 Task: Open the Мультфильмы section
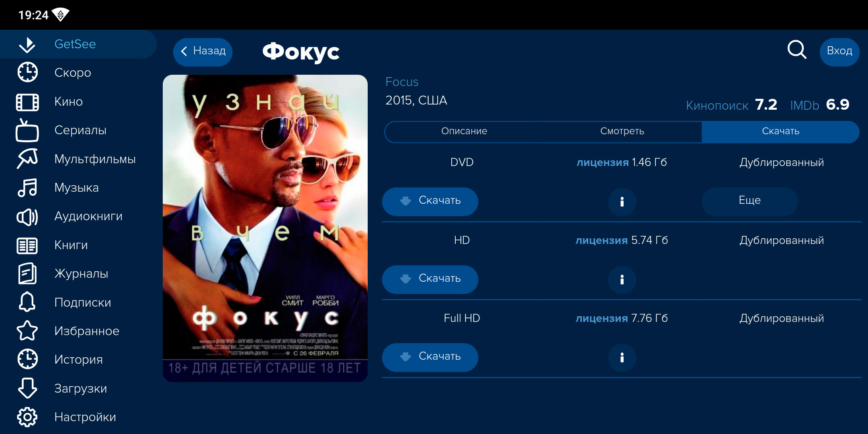[x=78, y=159]
